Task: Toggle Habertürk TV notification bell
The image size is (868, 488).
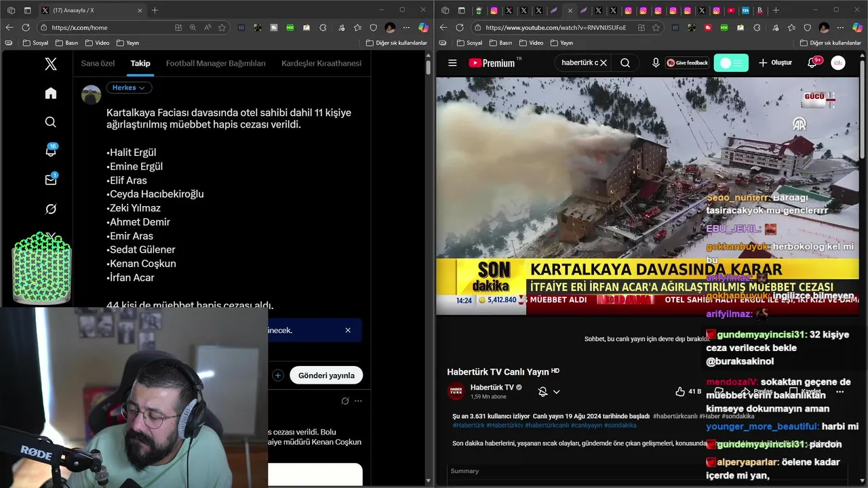Action: point(542,392)
